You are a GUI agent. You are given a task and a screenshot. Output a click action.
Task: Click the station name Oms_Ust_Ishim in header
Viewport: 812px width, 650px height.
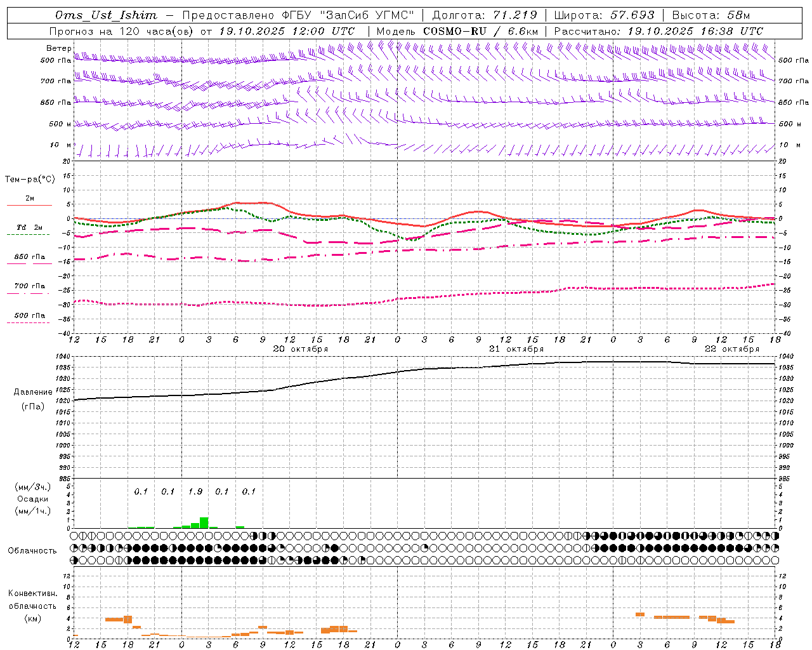(x=106, y=15)
